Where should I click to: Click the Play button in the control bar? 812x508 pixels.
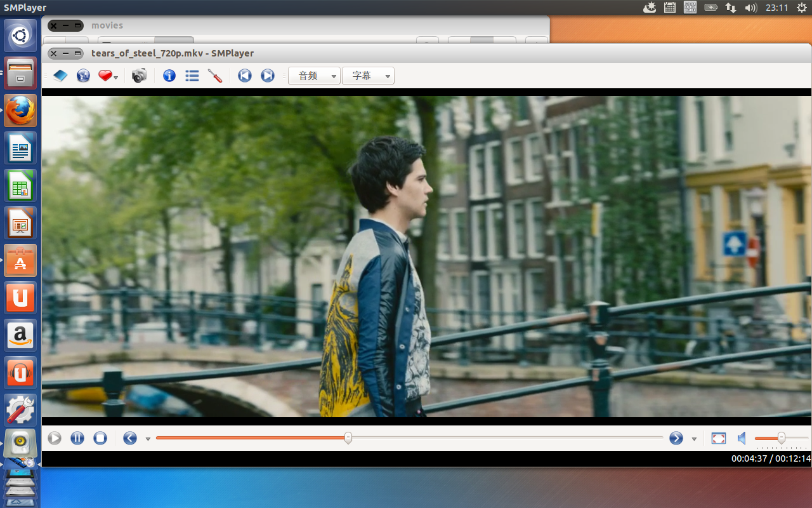[55, 438]
